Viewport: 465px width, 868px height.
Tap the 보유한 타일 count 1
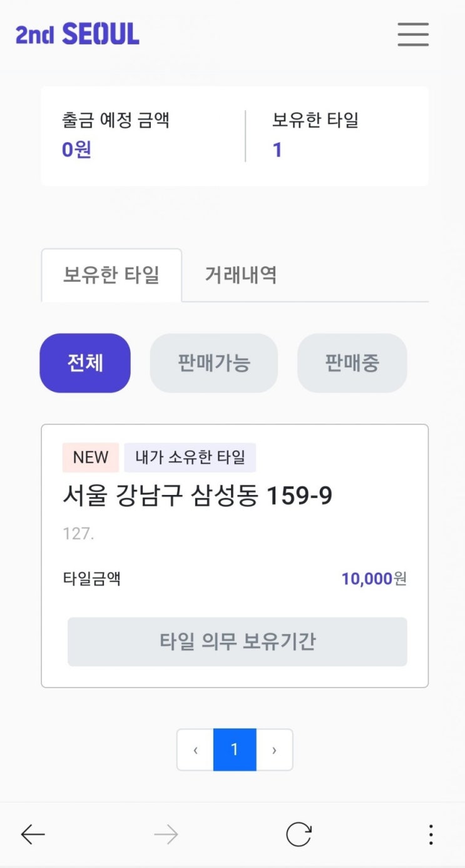tap(277, 150)
